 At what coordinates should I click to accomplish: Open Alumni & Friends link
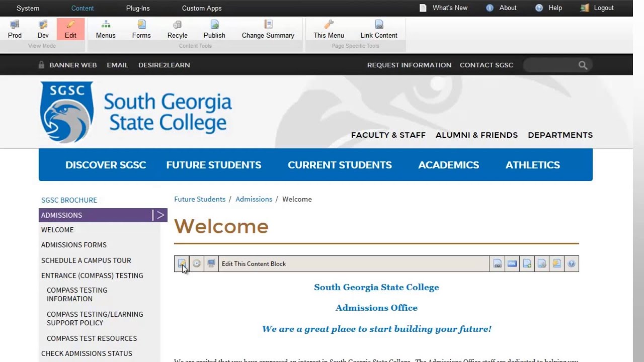[476, 135]
